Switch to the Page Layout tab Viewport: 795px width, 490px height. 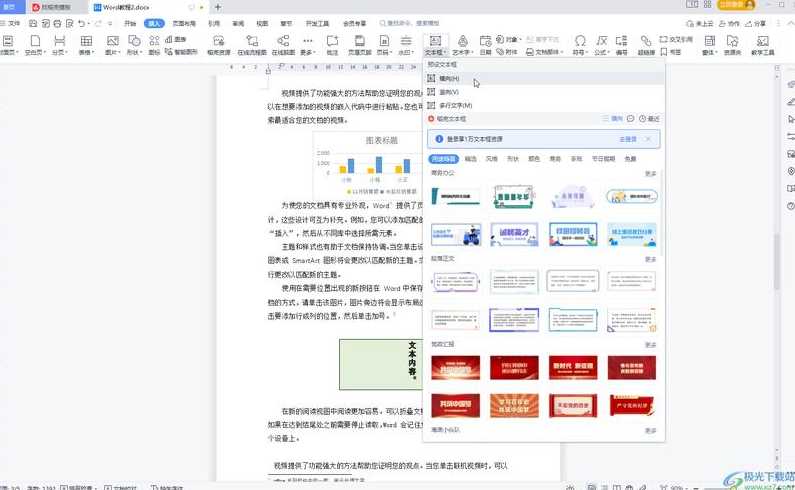click(x=184, y=23)
